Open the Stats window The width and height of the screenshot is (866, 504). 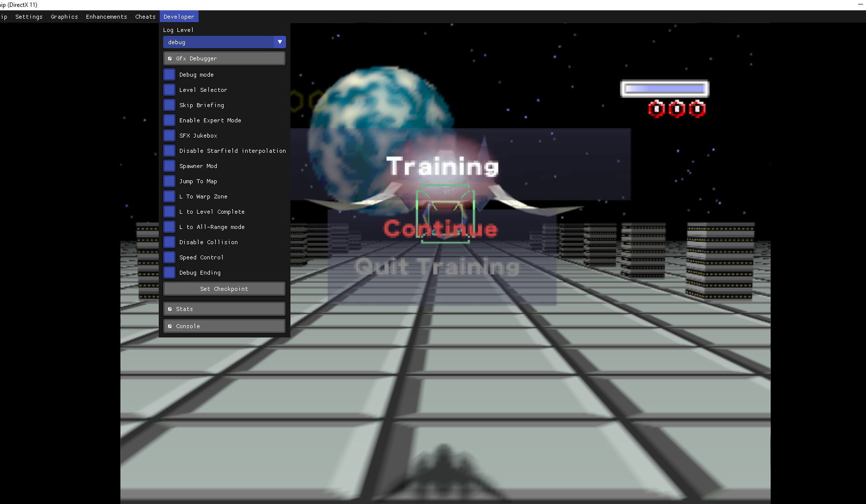tap(224, 309)
